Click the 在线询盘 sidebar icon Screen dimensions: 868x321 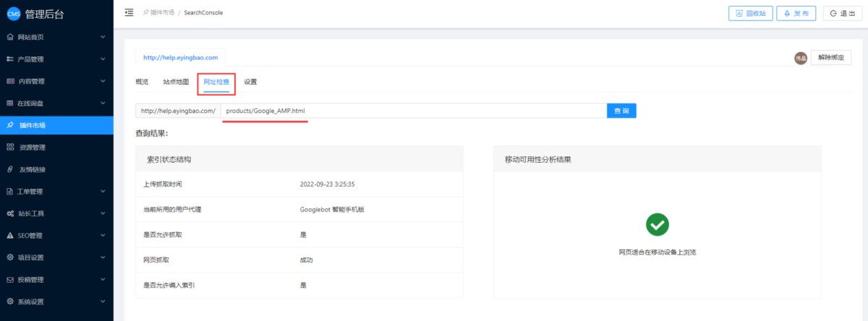pos(10,103)
